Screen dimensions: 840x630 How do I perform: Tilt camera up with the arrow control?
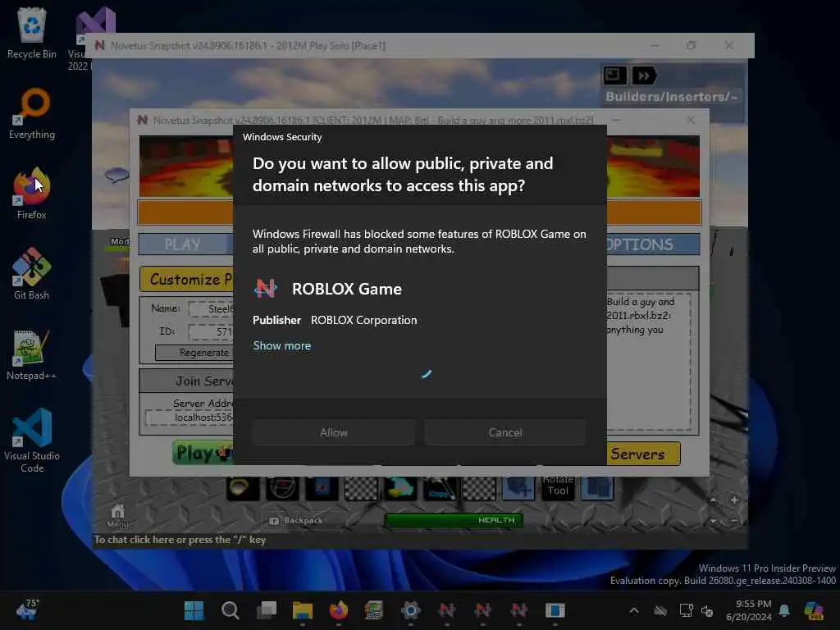(x=713, y=500)
